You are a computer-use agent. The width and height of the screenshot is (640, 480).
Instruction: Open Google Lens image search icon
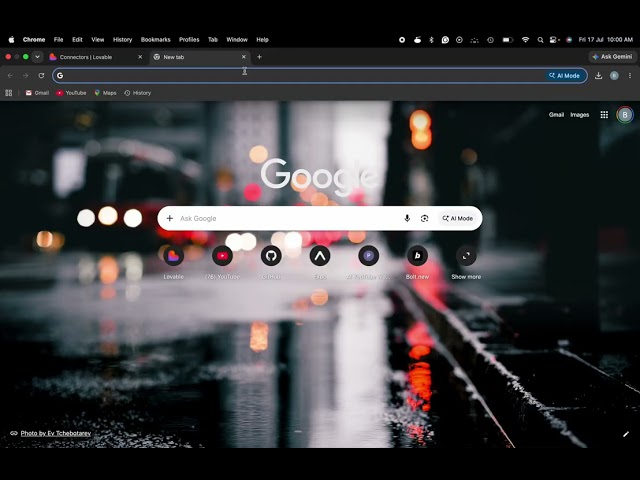tap(424, 218)
